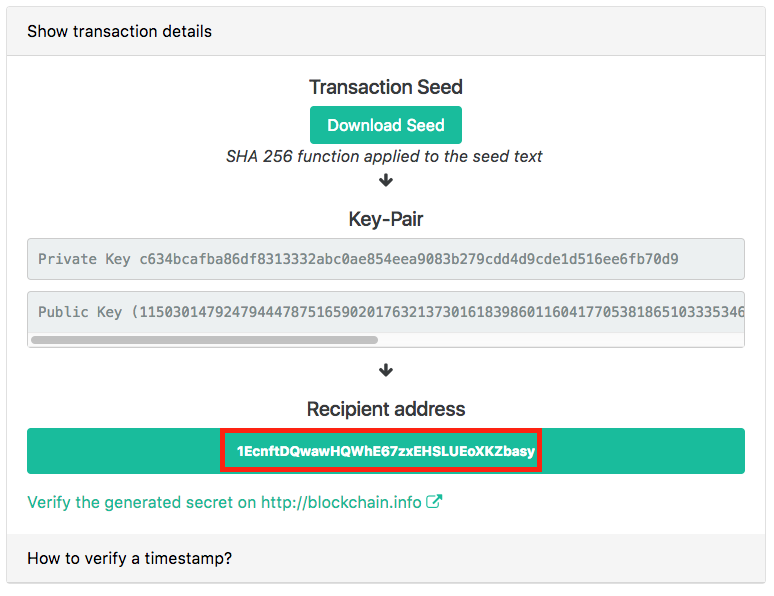Click the down arrow above Recipient address
Image resolution: width=774 pixels, height=596 pixels.
386,370
